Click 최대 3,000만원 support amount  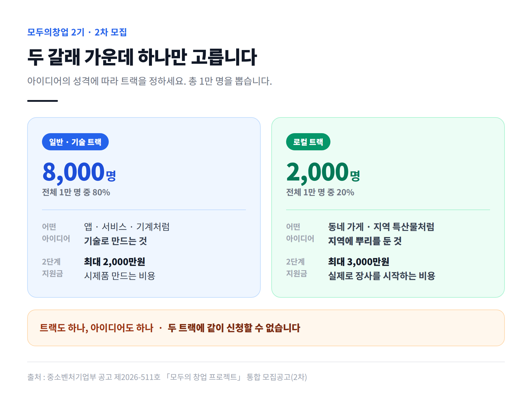coord(359,262)
